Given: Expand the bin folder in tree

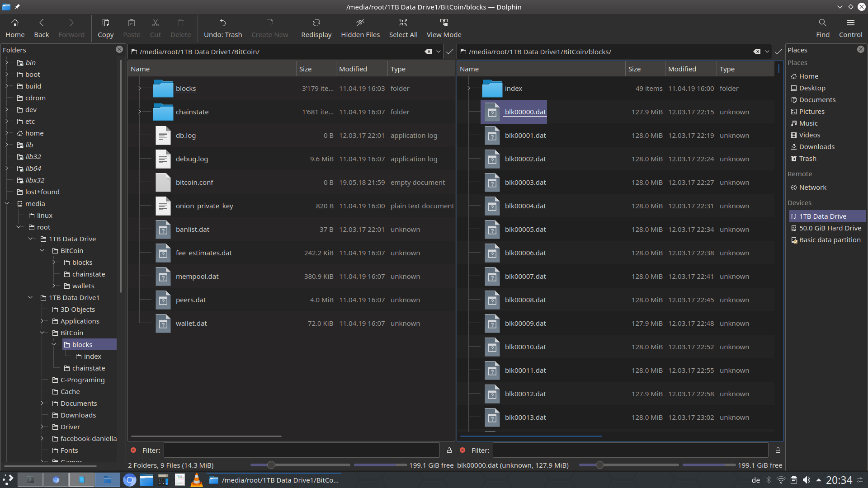Looking at the screenshot, I should coord(7,62).
